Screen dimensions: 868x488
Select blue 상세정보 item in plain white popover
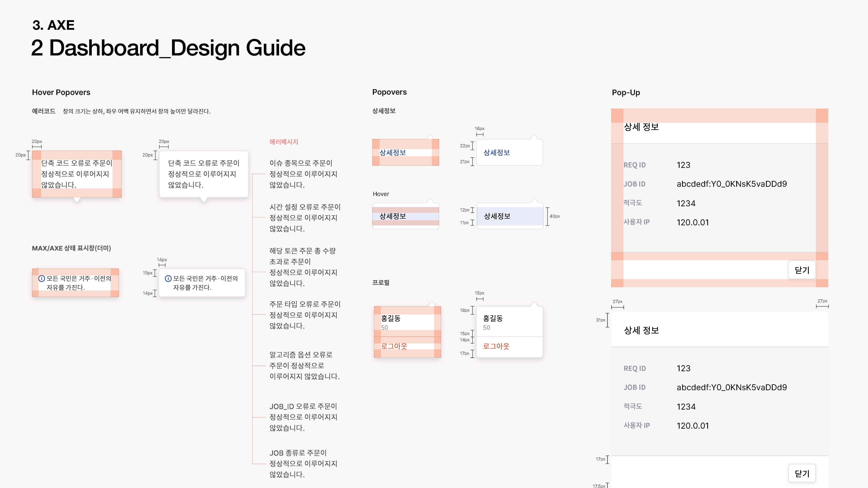[x=497, y=153]
